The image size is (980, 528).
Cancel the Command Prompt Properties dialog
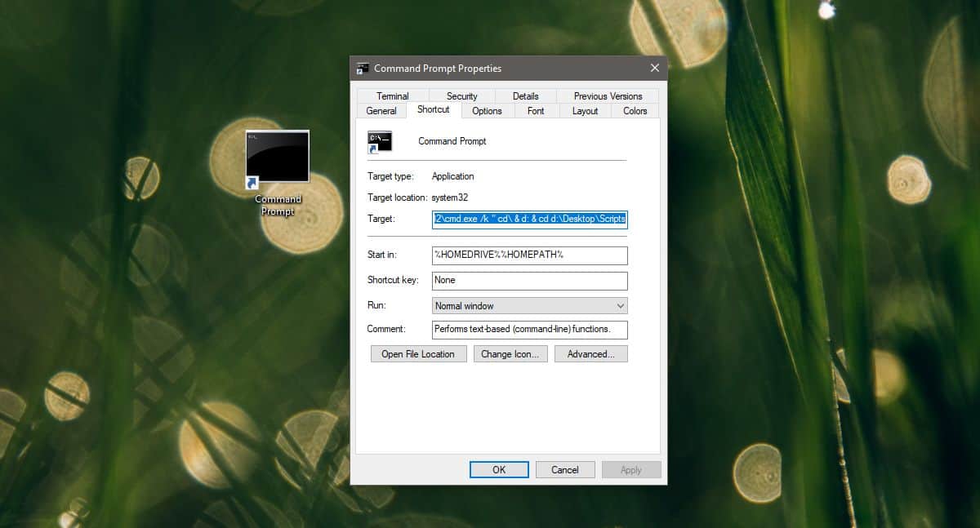(x=565, y=469)
